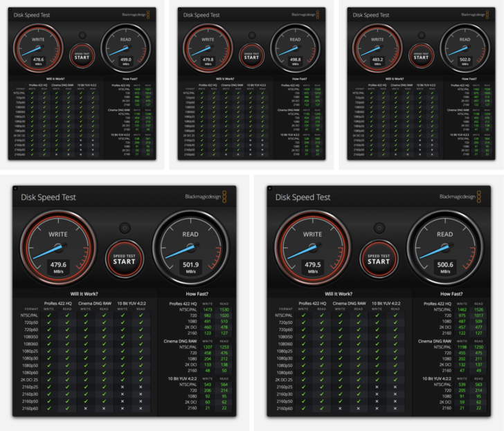Hit START in the 479.8 write window
This screenshot has width=504, height=431.
(252, 56)
